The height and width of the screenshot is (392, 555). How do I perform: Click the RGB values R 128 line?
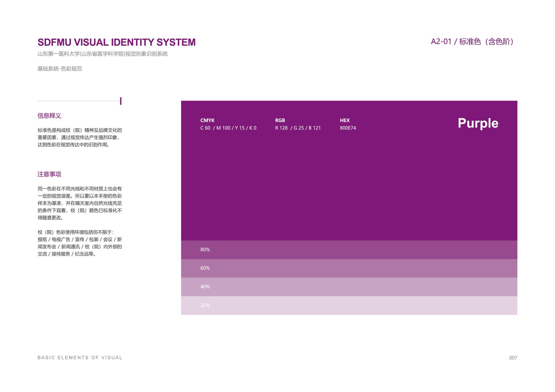[298, 128]
